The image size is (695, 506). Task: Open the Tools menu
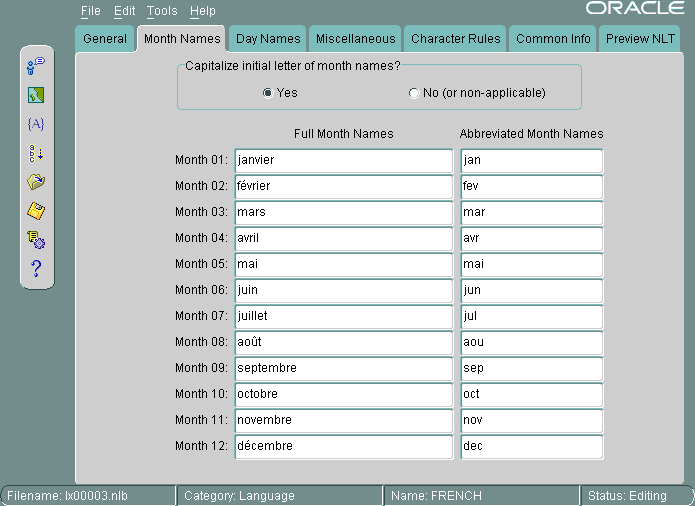[161, 11]
